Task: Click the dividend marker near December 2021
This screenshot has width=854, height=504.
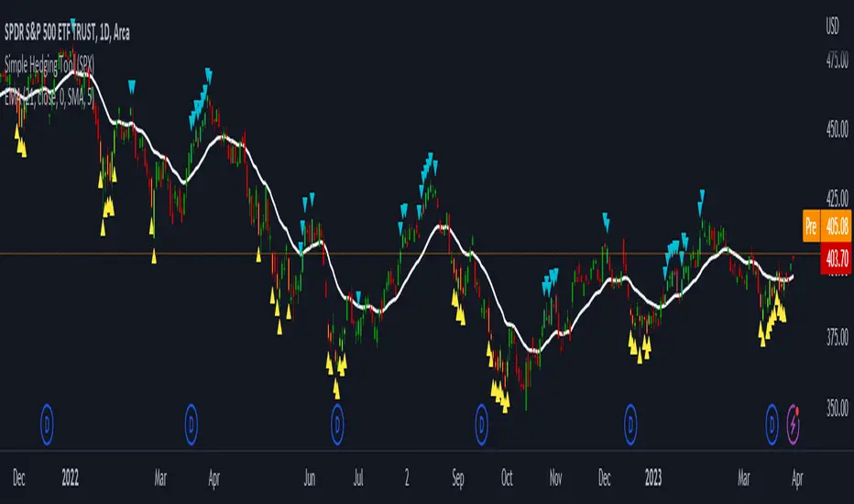Action: tap(47, 424)
